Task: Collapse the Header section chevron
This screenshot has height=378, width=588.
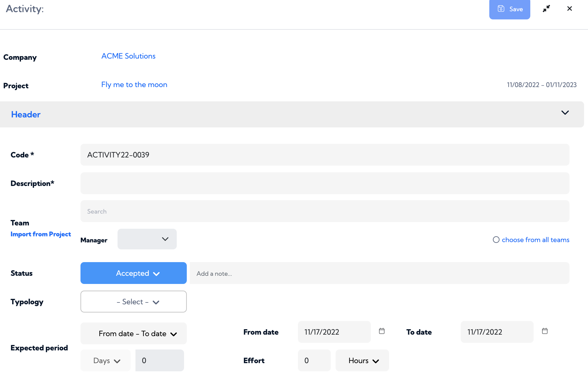Action: tap(565, 113)
